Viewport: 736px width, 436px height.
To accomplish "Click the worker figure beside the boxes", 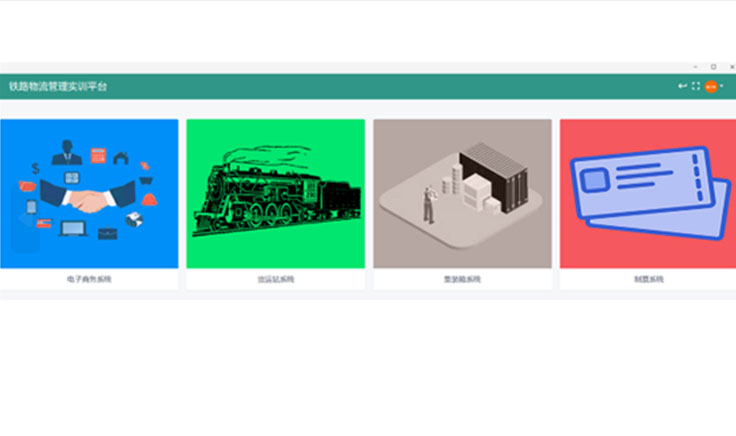I will [x=429, y=204].
